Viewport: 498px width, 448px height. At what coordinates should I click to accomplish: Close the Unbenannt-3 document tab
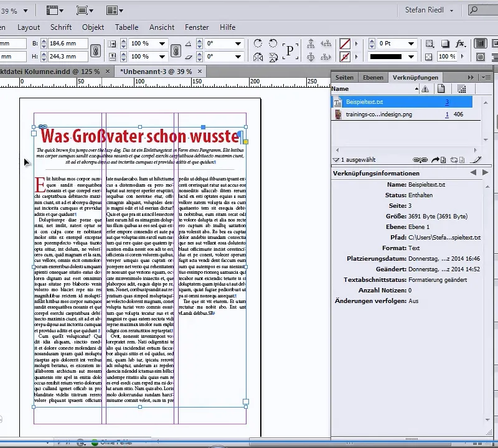click(x=199, y=72)
